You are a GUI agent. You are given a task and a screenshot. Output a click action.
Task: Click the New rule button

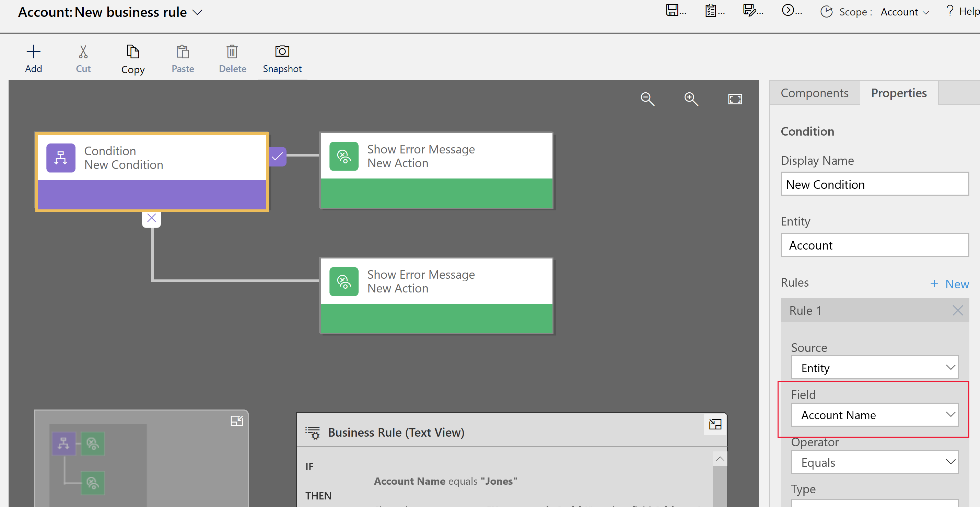tap(948, 283)
